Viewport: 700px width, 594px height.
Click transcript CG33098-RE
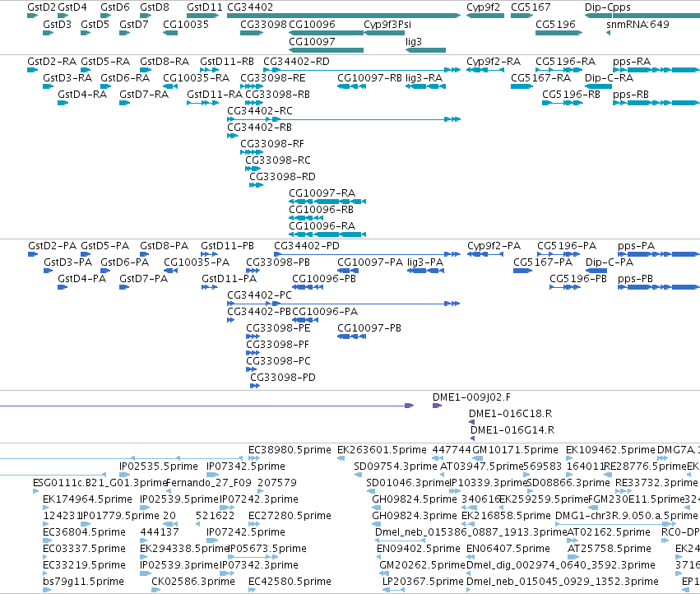pyautogui.click(x=273, y=77)
